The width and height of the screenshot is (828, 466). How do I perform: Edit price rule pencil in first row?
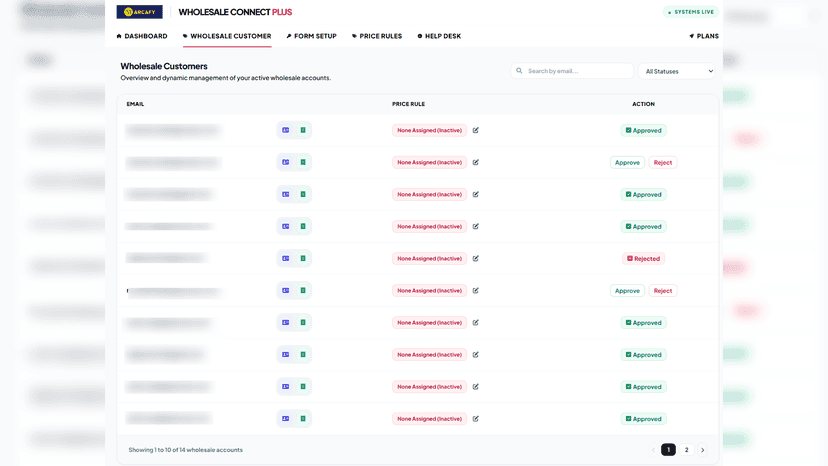point(476,130)
